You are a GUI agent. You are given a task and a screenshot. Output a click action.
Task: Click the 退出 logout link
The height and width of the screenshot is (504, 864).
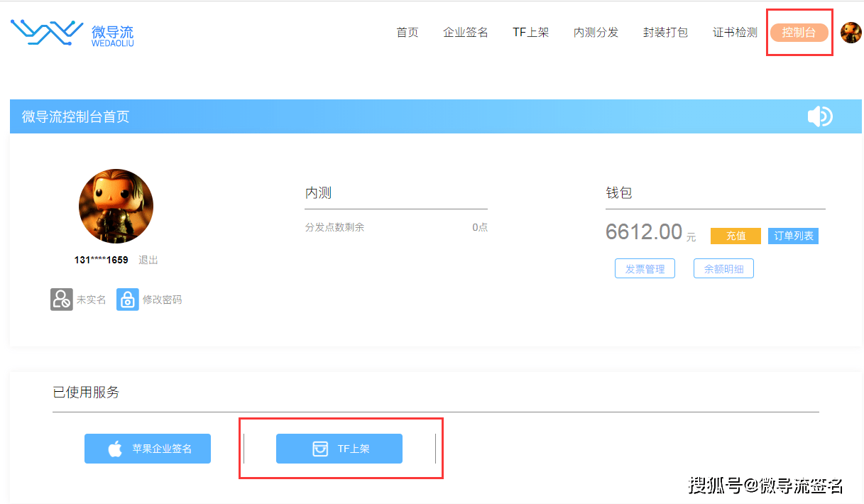point(148,260)
